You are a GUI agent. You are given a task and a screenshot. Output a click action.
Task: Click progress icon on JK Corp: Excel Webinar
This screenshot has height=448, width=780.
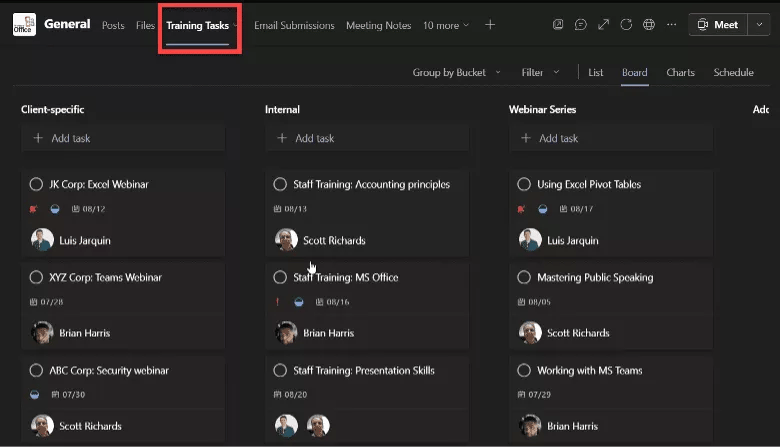point(55,209)
